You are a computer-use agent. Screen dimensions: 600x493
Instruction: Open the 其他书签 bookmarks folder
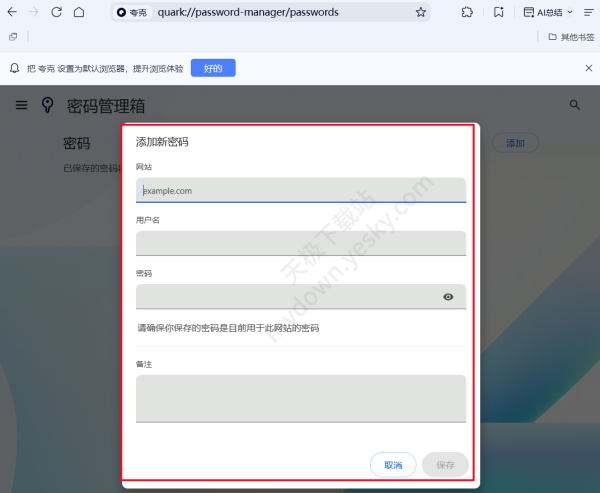[x=570, y=37]
